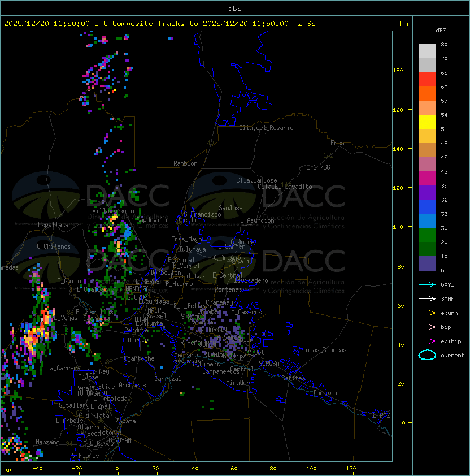Choose the slate purple 5-10 dBZ swatch

pos(427,263)
